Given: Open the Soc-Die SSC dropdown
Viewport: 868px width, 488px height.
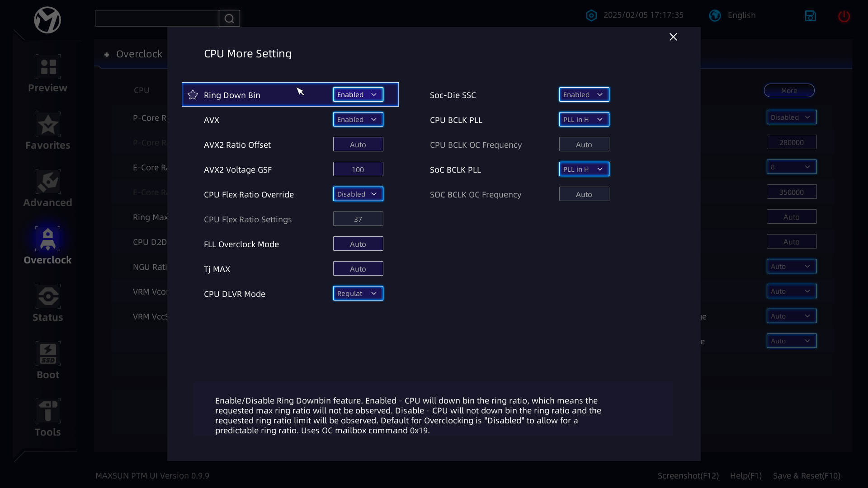Looking at the screenshot, I should [x=584, y=94].
